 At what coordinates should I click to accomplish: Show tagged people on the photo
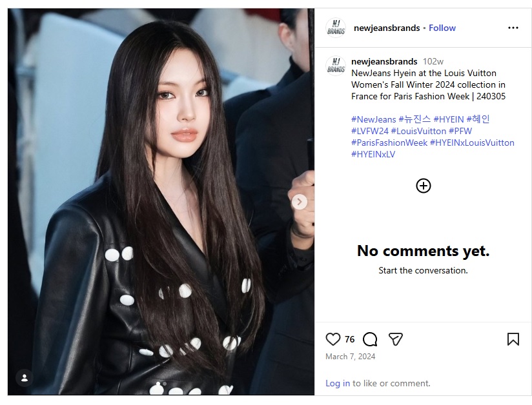[x=25, y=378]
